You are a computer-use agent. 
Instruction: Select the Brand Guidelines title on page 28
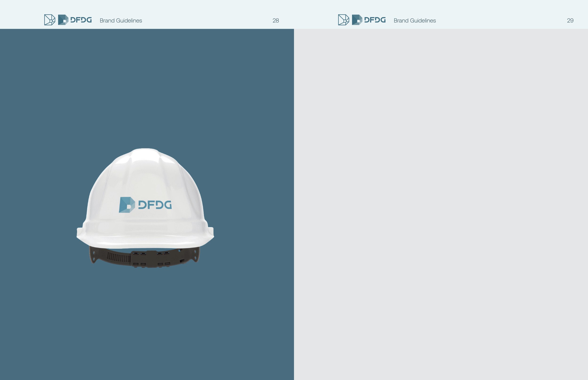pyautogui.click(x=121, y=20)
